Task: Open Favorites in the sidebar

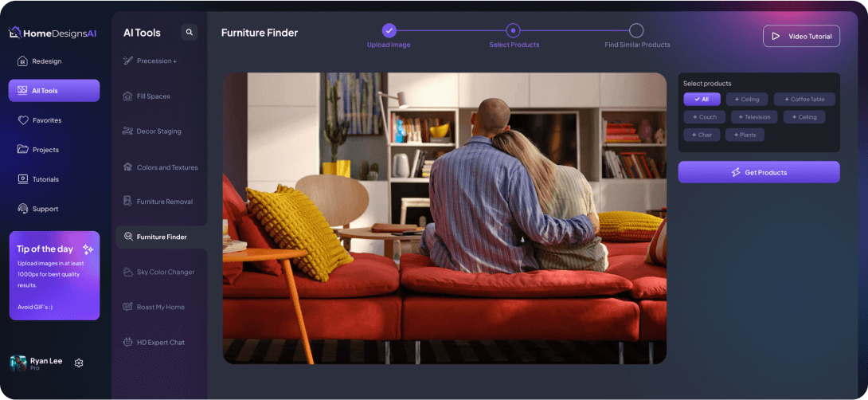Action: click(x=46, y=120)
